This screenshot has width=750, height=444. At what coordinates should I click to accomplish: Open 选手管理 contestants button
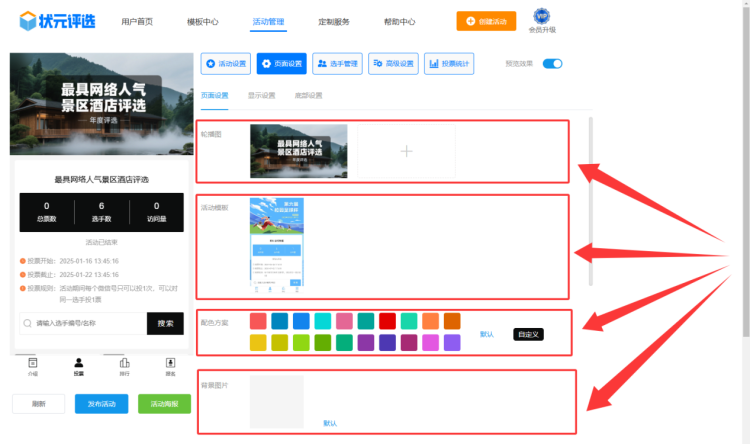[x=337, y=64]
